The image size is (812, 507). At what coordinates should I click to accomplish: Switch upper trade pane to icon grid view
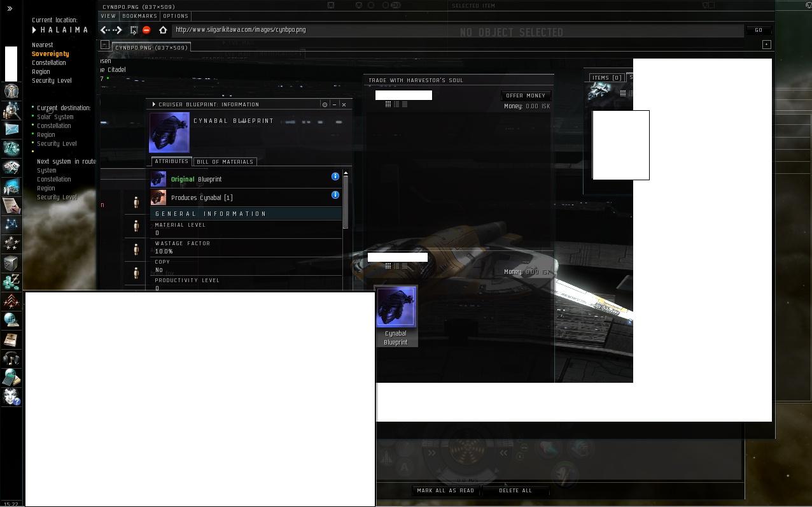pos(388,104)
